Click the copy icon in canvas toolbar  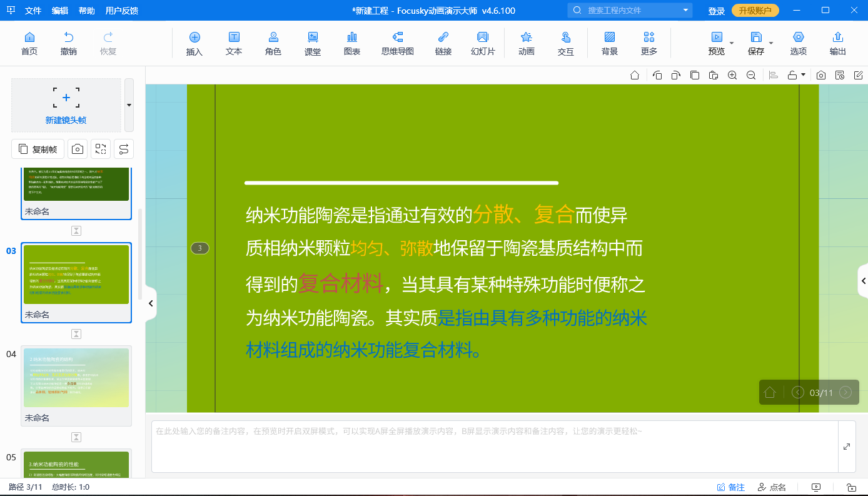695,75
